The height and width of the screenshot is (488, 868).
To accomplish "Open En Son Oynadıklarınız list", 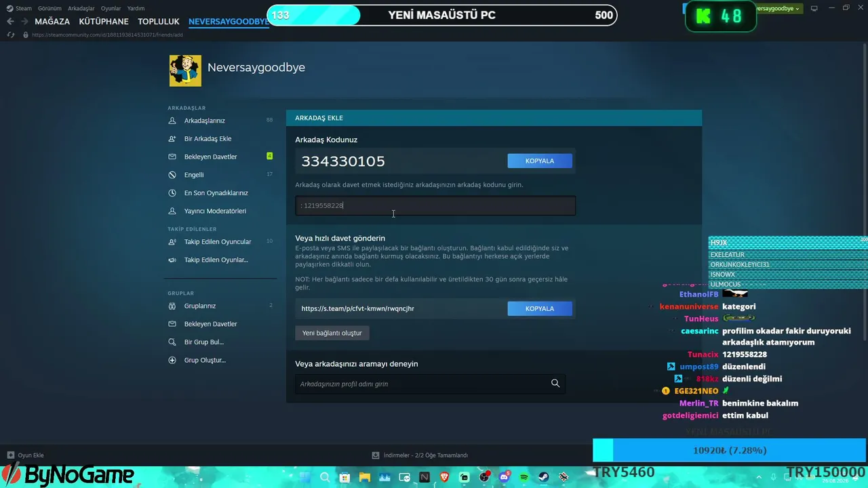I will click(x=216, y=193).
